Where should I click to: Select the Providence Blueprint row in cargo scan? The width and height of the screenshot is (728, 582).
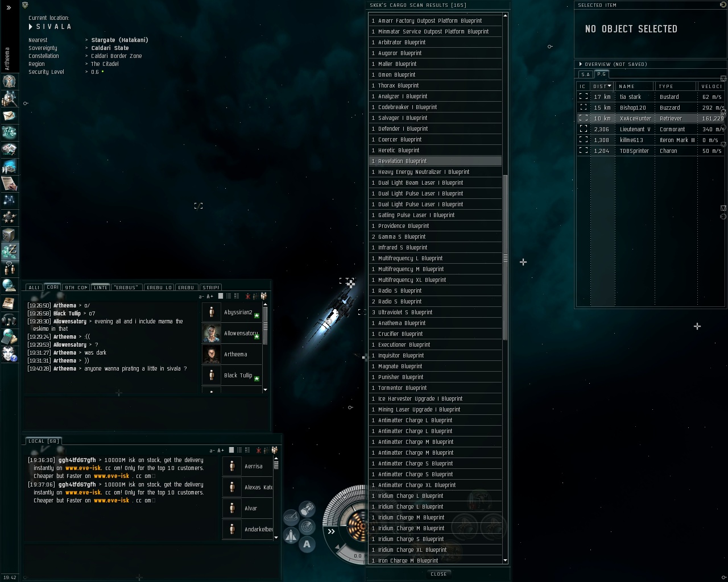click(436, 226)
